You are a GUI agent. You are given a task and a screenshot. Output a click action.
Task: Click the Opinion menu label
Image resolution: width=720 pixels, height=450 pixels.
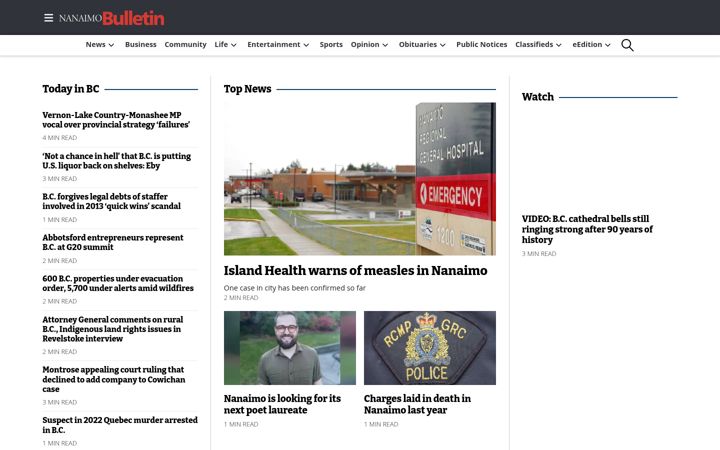click(365, 45)
